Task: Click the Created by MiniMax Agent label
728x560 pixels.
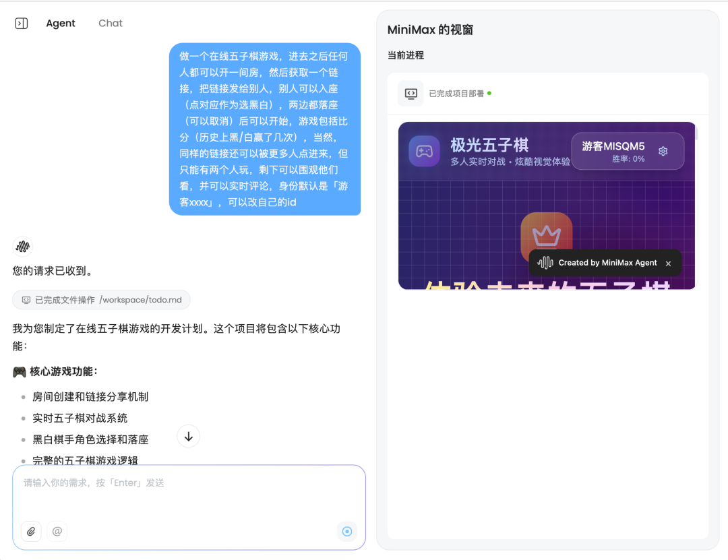Action: (608, 263)
